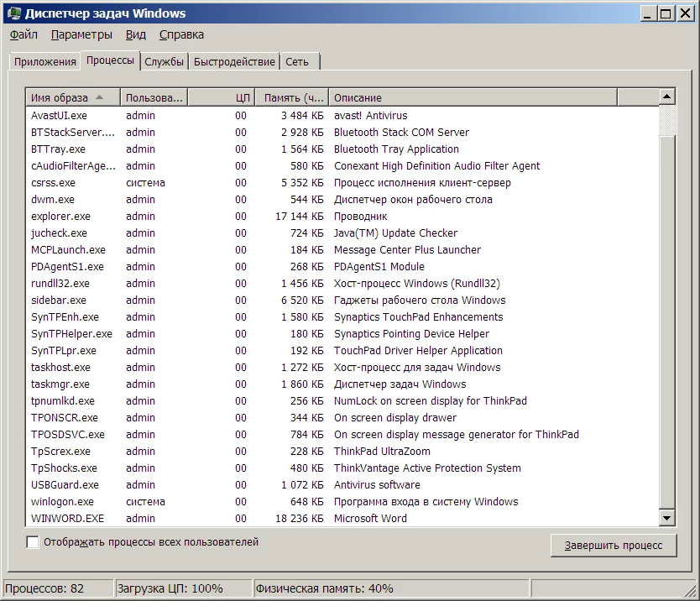Switch to the Сеть tab

pos(296,62)
